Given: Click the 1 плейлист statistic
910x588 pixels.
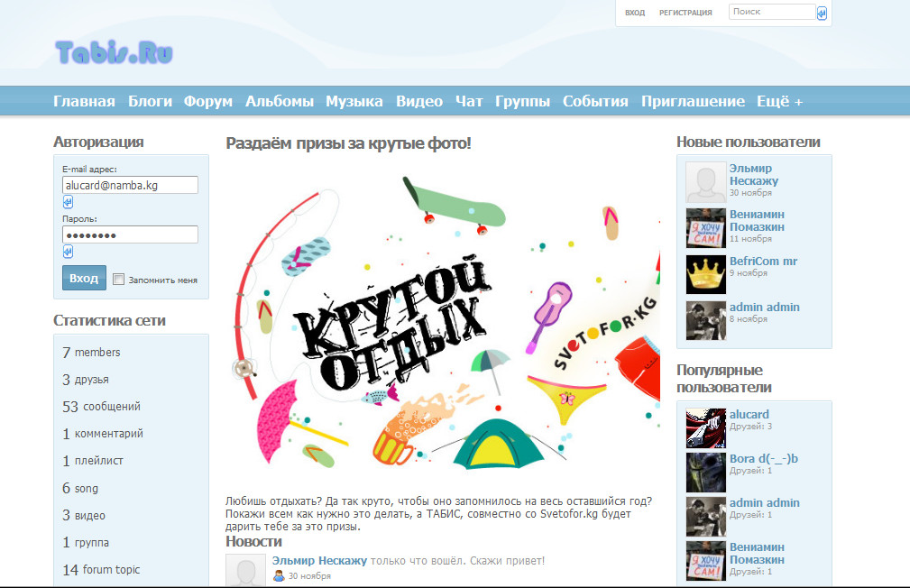Looking at the screenshot, I should (93, 461).
